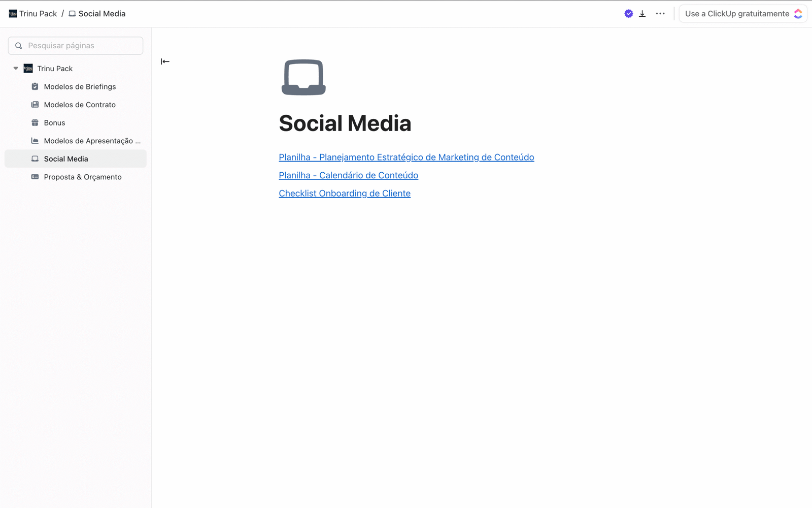Click the large laptop page icon

(303, 77)
